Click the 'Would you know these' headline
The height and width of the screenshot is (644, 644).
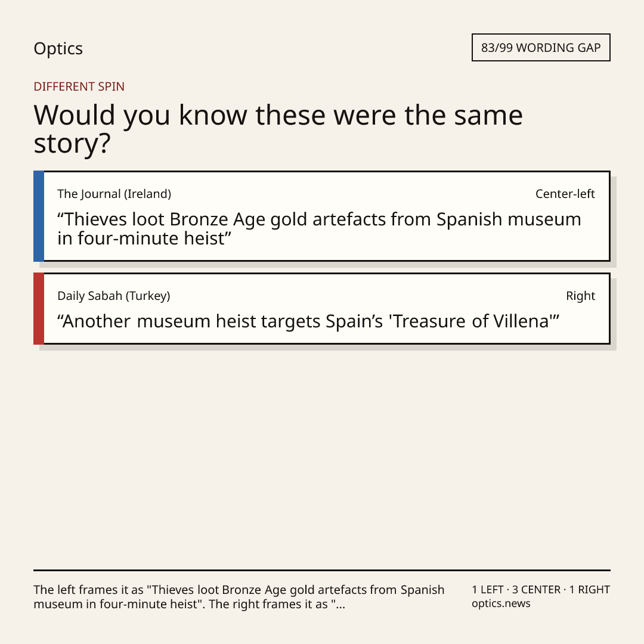point(278,129)
